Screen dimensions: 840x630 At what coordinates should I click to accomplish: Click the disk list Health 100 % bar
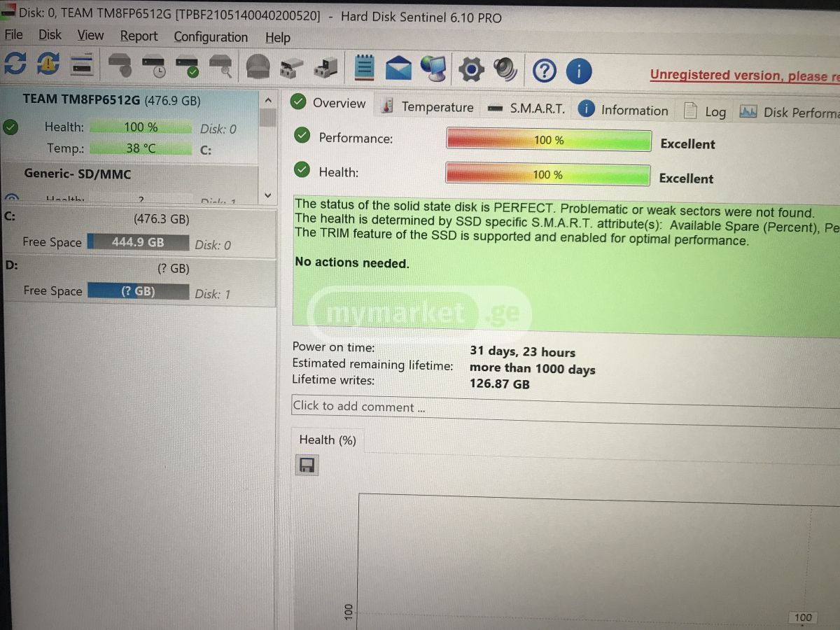tap(141, 127)
